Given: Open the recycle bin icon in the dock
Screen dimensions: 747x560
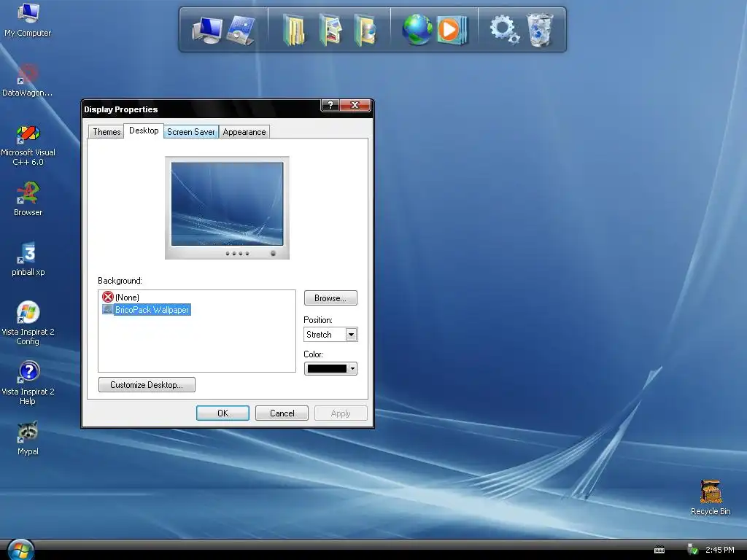Looking at the screenshot, I should (540, 30).
